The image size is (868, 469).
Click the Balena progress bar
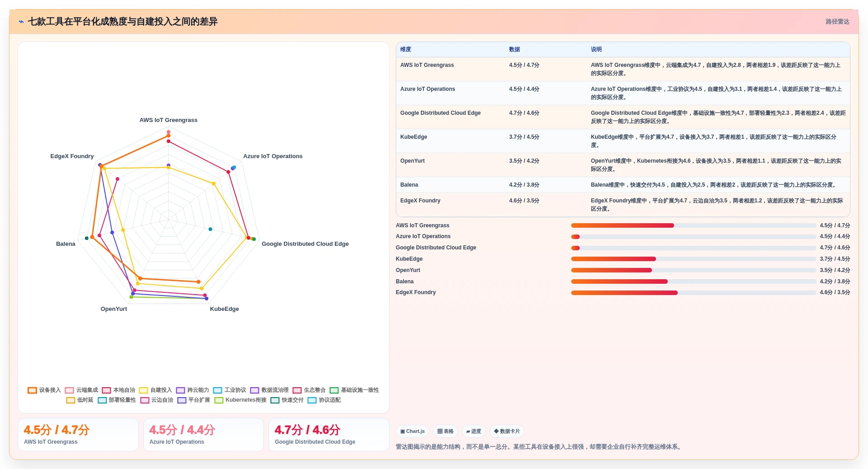click(x=694, y=281)
